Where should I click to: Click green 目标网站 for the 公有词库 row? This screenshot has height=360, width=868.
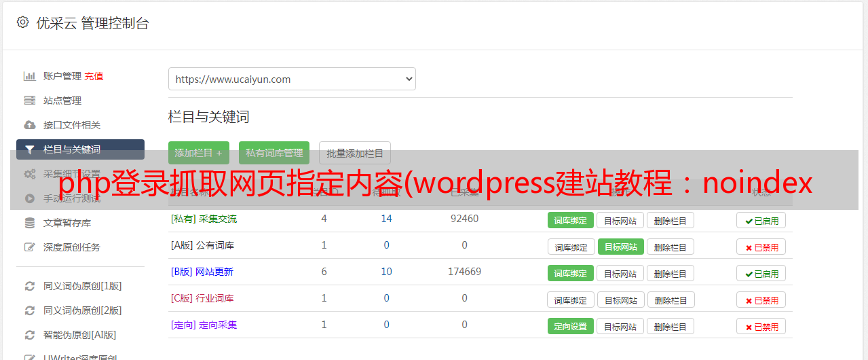pyautogui.click(x=621, y=247)
